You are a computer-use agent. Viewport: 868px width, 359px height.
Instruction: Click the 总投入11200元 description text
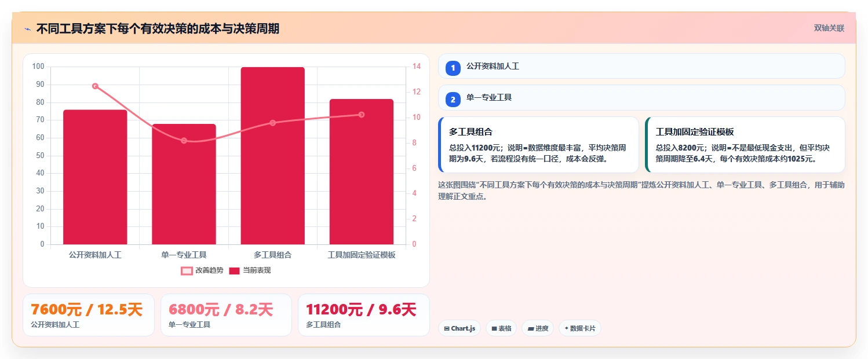pyautogui.click(x=538, y=153)
